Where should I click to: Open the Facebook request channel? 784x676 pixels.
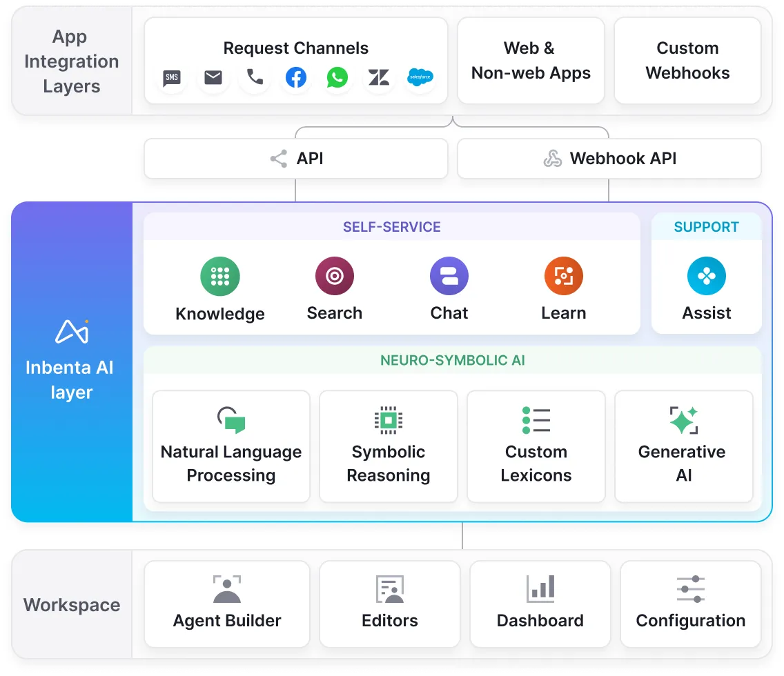(295, 78)
